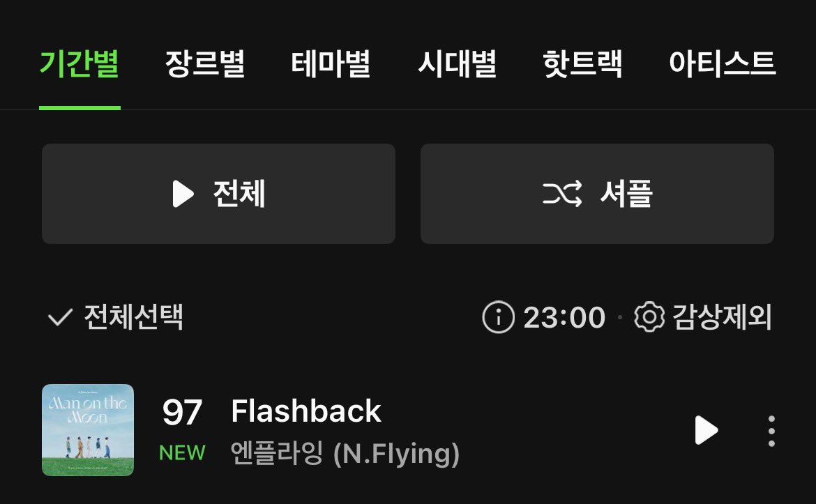Open the three-dot more menu for Flashback

771,431
